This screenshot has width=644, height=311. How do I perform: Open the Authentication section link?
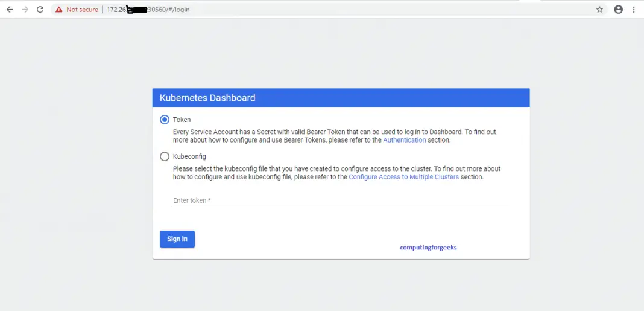coord(404,140)
